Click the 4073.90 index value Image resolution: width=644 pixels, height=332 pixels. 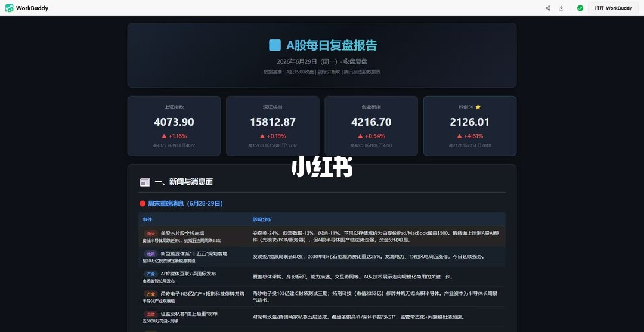[x=174, y=122]
